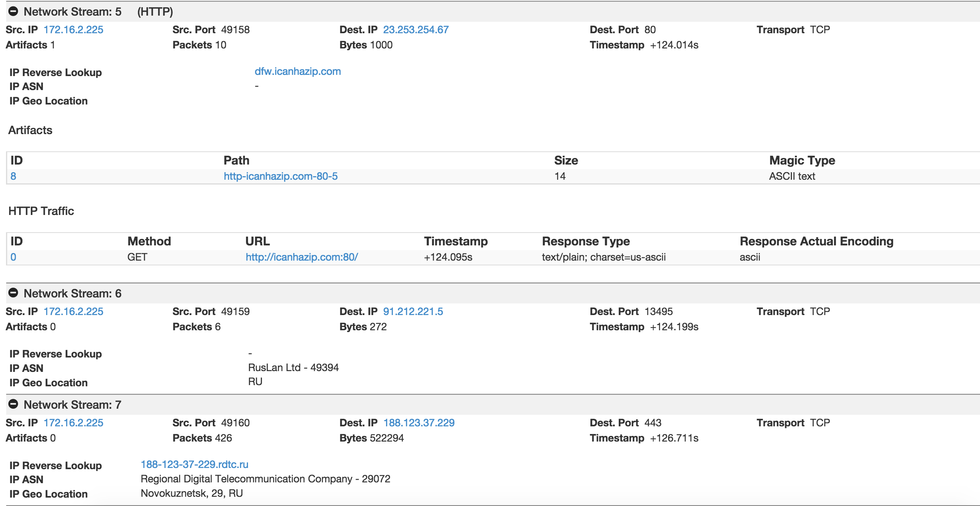The width and height of the screenshot is (980, 506).
Task: Open HTTP traffic entry ID 0
Action: click(13, 257)
